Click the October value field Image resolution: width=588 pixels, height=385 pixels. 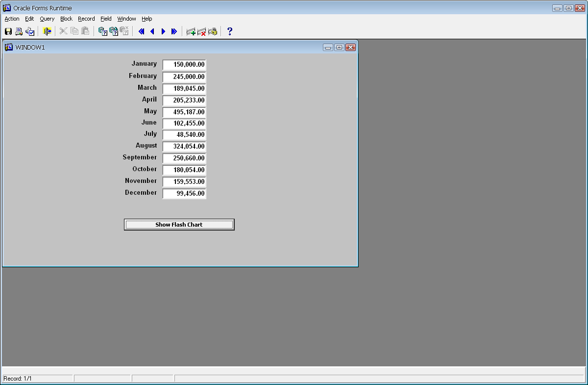click(184, 170)
